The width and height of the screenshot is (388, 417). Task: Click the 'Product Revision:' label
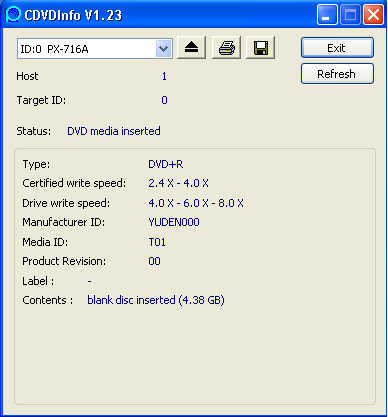[x=64, y=261]
